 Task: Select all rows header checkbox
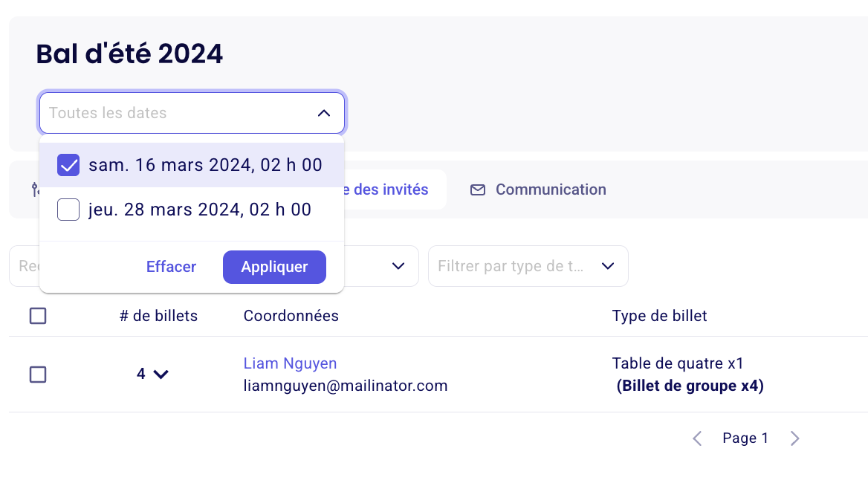click(x=38, y=316)
